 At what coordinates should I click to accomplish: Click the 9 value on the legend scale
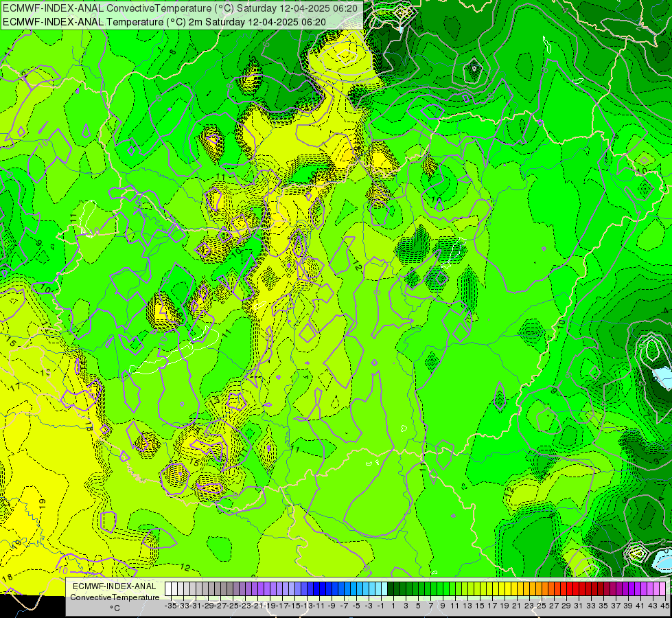pos(443,606)
